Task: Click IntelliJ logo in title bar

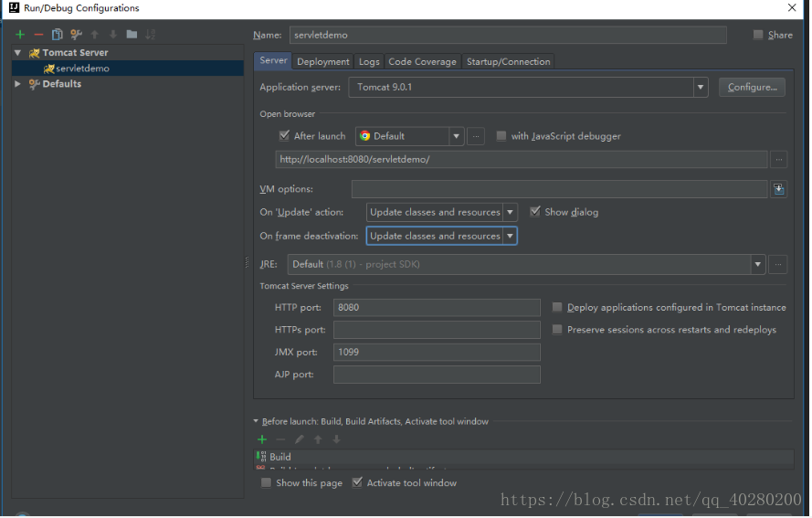Action: (14, 8)
